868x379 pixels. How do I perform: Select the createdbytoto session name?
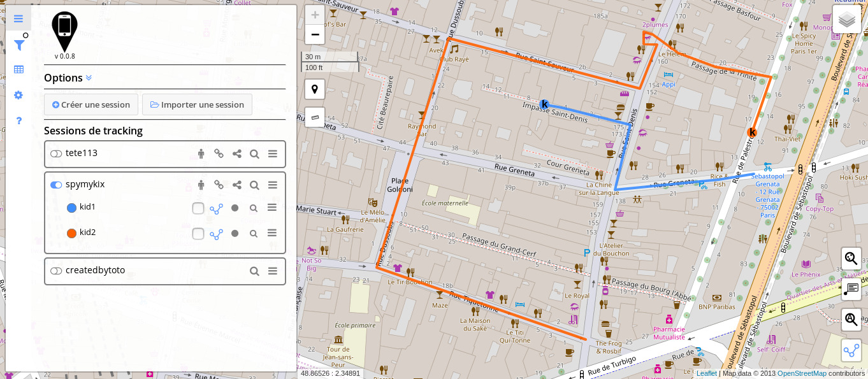(x=95, y=270)
